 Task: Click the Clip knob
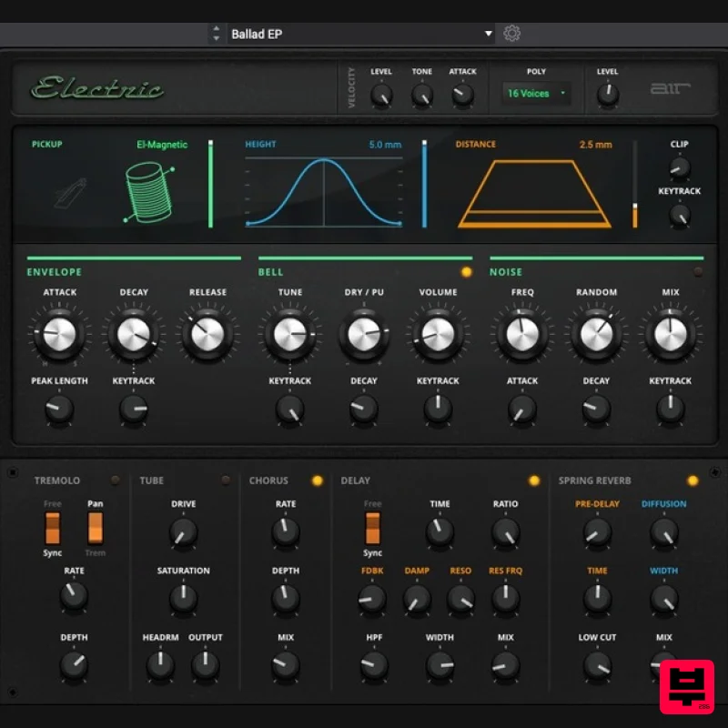[x=679, y=167]
